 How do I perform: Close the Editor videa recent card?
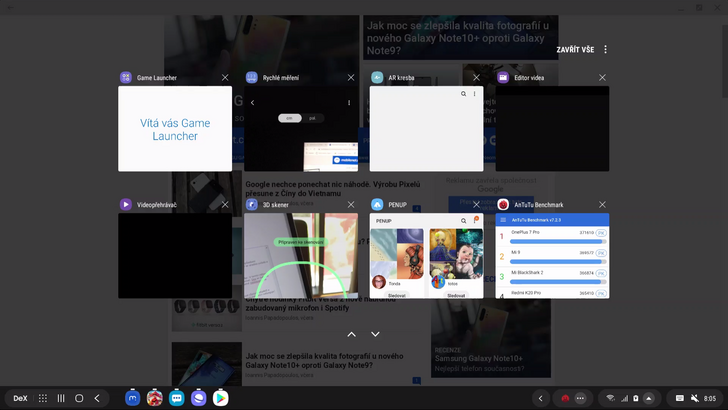tap(602, 78)
